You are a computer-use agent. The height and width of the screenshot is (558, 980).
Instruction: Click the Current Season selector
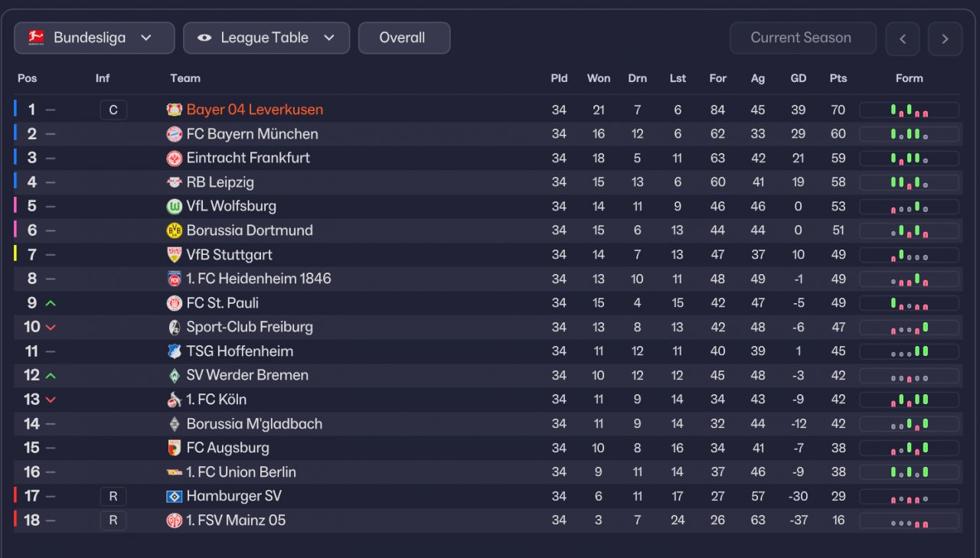click(802, 38)
